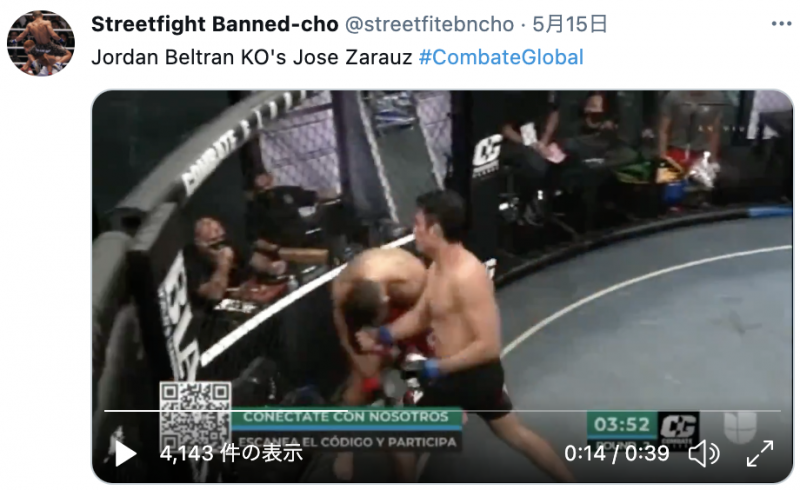Click the Univision logo watermark
Image resolution: width=800 pixels, height=490 pixels.
(x=740, y=426)
